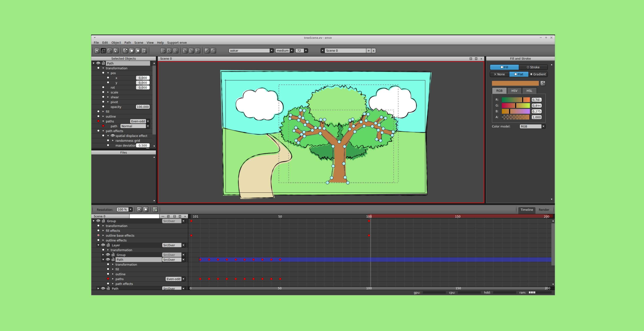
Task: Adjust the R color slider
Action: click(515, 100)
